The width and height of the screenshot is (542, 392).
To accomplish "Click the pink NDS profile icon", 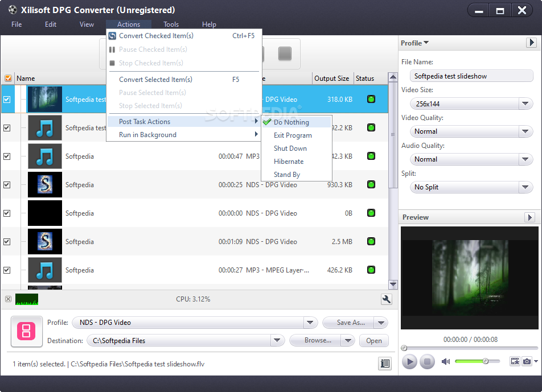I will pos(27,331).
